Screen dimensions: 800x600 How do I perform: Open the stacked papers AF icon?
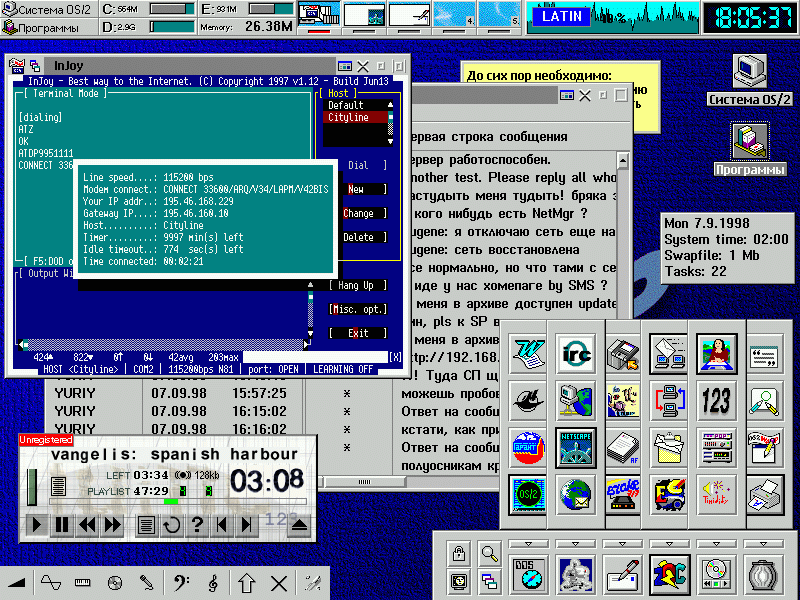pyautogui.click(x=623, y=448)
